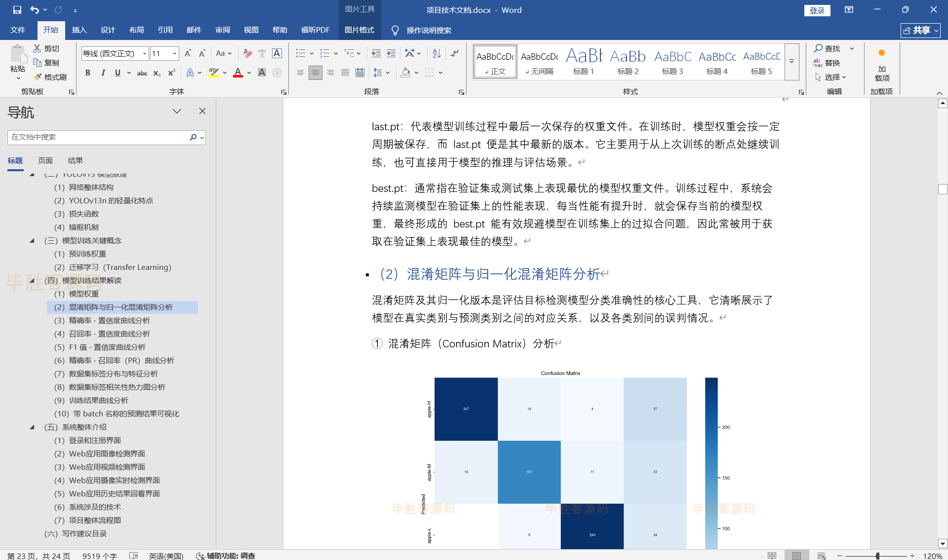Image resolution: width=948 pixels, height=560 pixels.
Task: Apply the text highlight color tool
Action: click(213, 73)
